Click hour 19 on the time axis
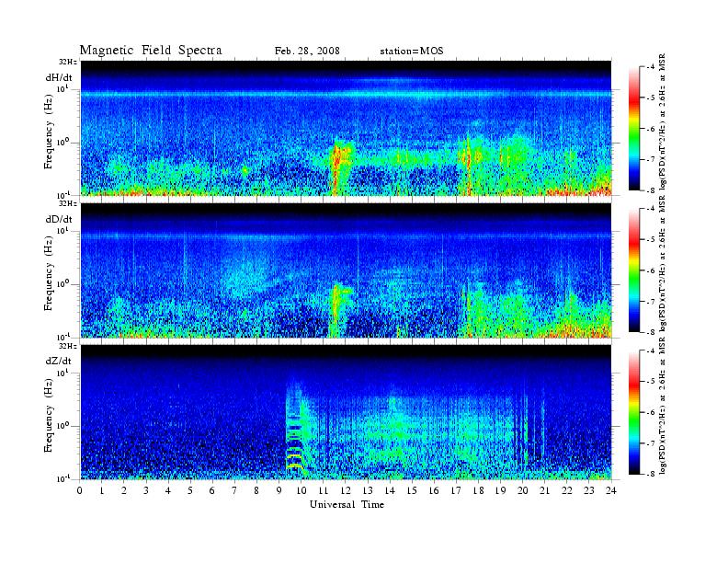The image size is (728, 563). coord(500,490)
